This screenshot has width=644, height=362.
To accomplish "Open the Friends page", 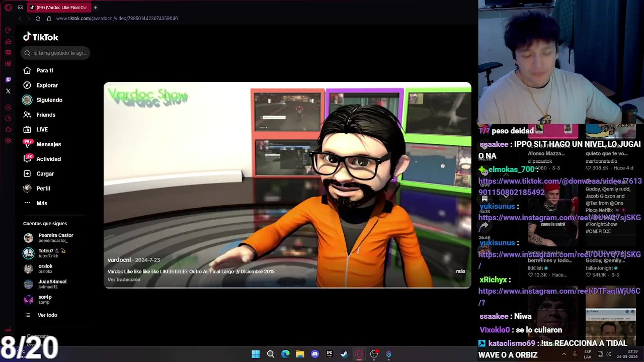I will pos(39,115).
